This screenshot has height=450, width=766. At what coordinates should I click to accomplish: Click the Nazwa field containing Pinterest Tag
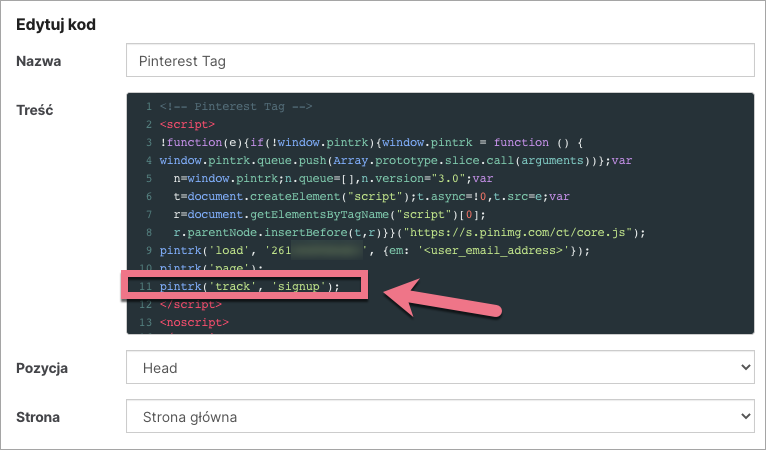[x=439, y=61]
